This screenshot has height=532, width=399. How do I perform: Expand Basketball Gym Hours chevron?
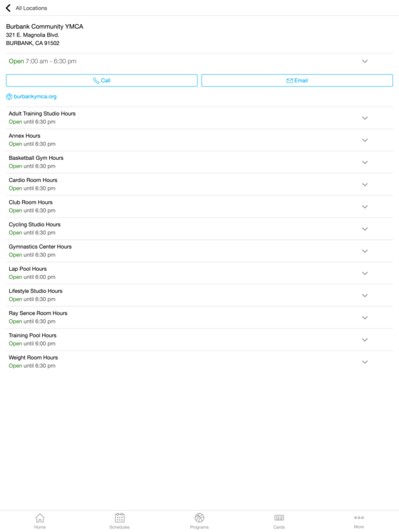coord(365,163)
